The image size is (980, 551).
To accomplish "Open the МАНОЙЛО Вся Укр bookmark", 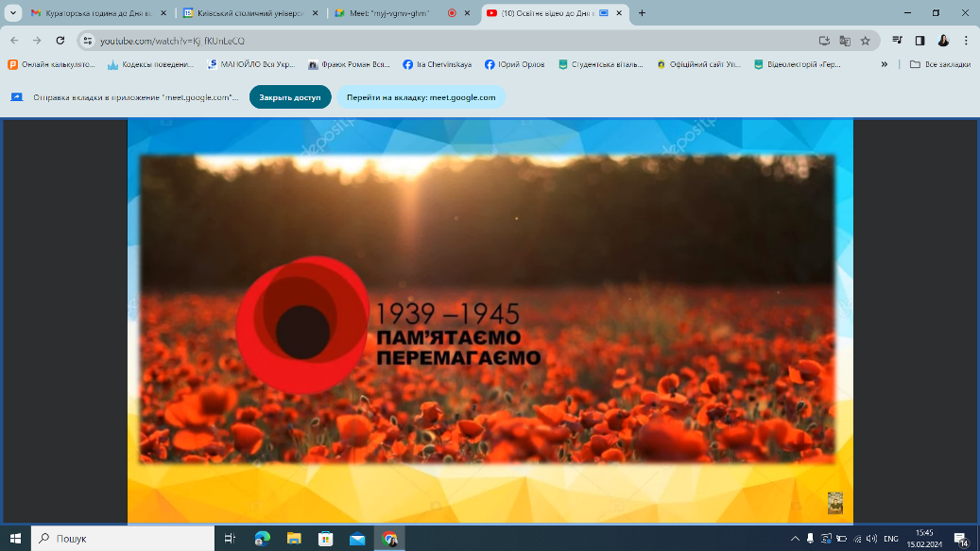I will (x=250, y=64).
